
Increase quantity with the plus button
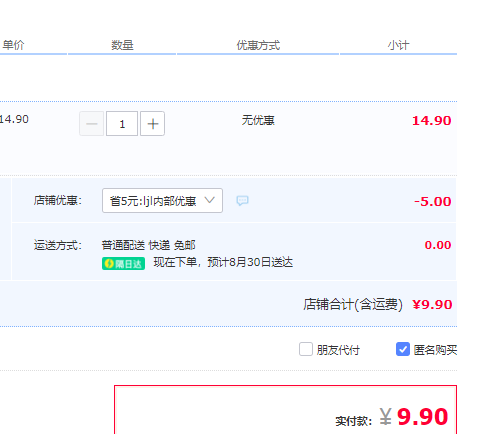pyautogui.click(x=152, y=124)
